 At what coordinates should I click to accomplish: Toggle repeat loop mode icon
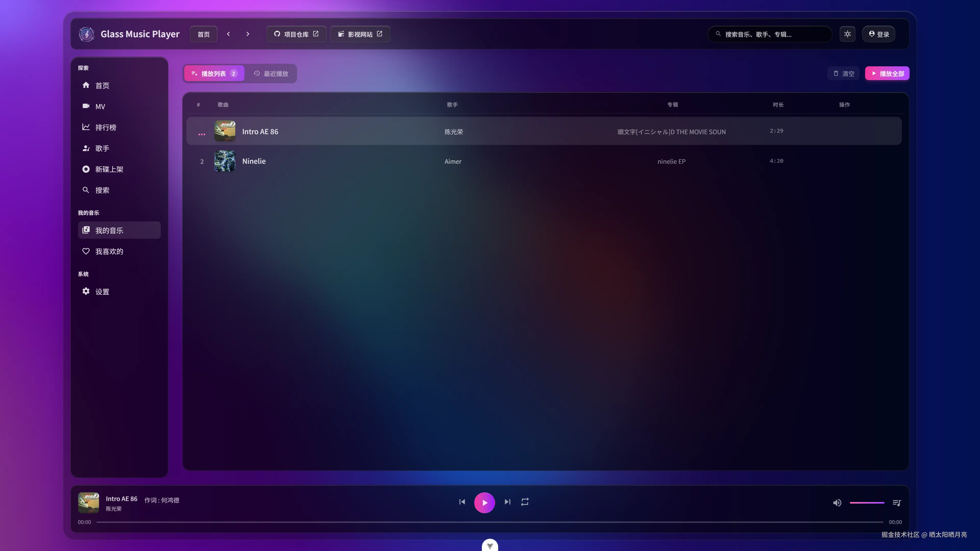pos(525,502)
